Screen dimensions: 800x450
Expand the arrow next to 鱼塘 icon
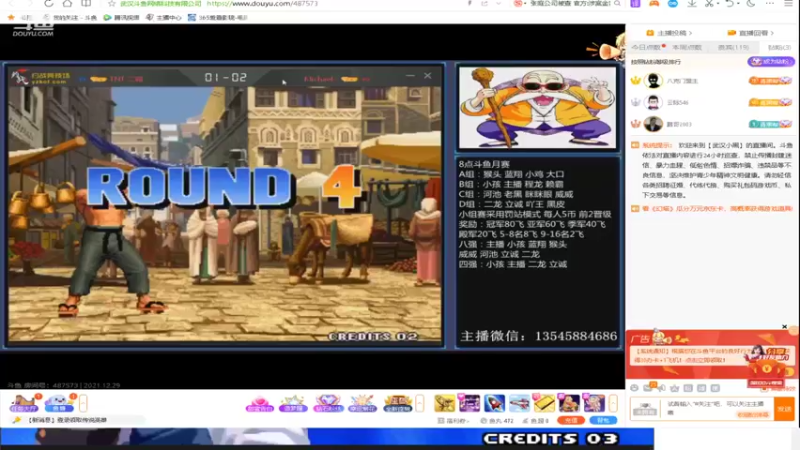tap(83, 403)
